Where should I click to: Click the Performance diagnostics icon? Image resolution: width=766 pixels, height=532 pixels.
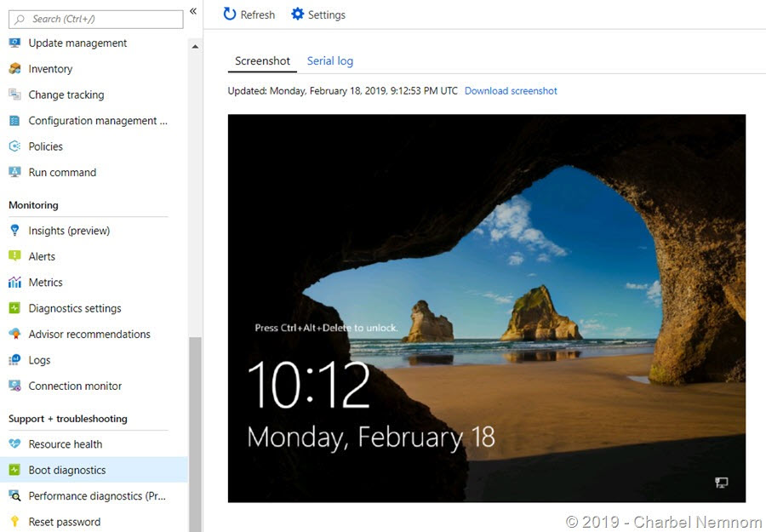pos(14,496)
